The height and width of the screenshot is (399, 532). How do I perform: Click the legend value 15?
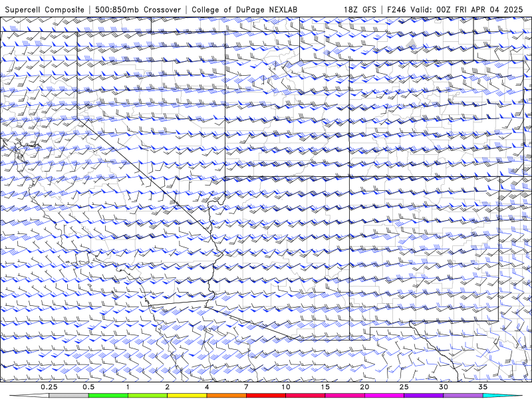pos(325,387)
